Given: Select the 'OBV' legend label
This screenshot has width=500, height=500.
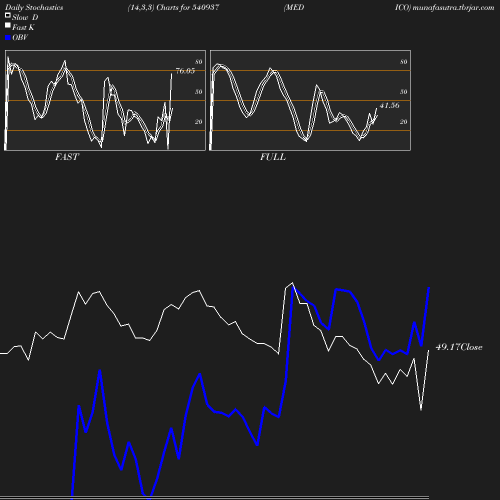Looking at the screenshot, I should [x=20, y=37].
